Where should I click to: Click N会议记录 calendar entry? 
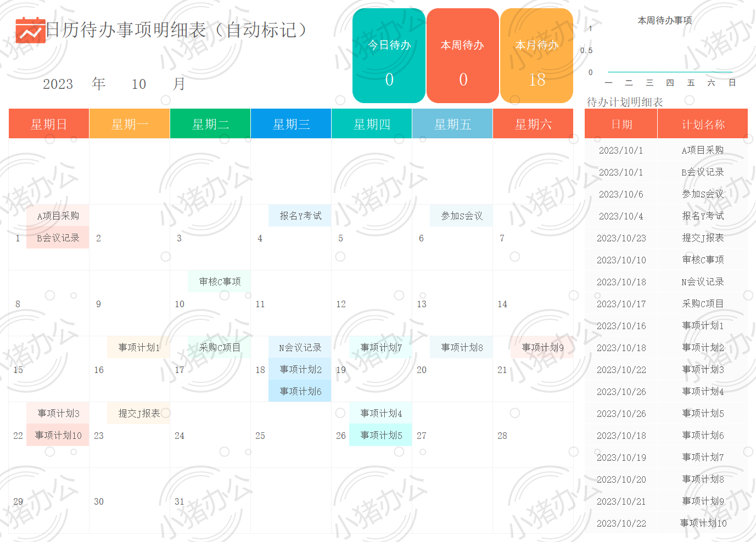click(x=300, y=347)
